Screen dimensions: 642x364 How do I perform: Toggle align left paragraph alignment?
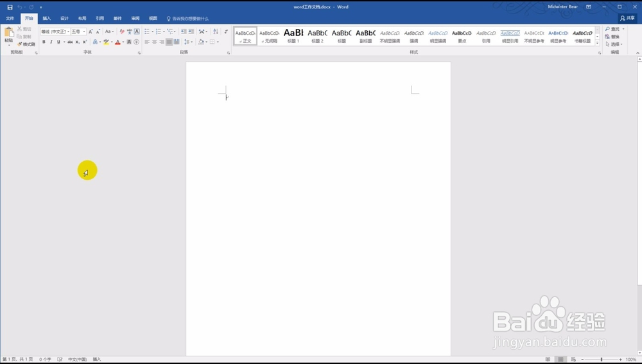147,42
